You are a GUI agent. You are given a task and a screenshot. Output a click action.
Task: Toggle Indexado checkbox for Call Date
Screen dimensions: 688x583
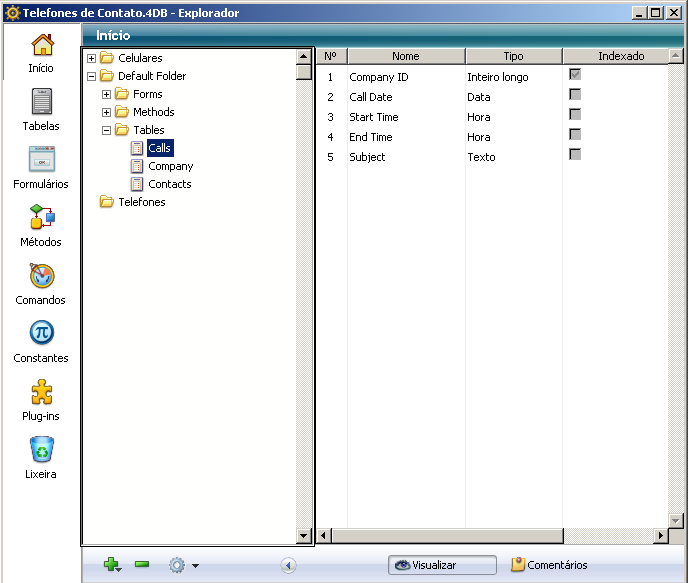575,95
